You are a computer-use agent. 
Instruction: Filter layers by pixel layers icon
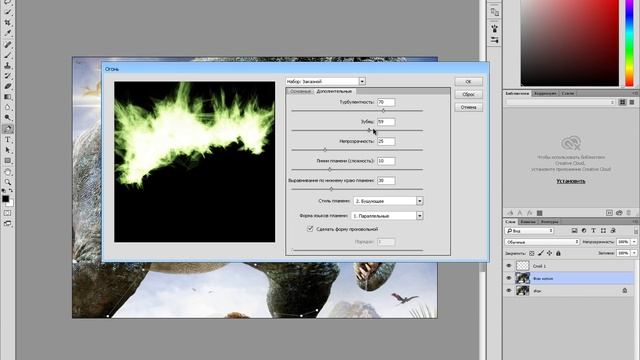coord(574,231)
